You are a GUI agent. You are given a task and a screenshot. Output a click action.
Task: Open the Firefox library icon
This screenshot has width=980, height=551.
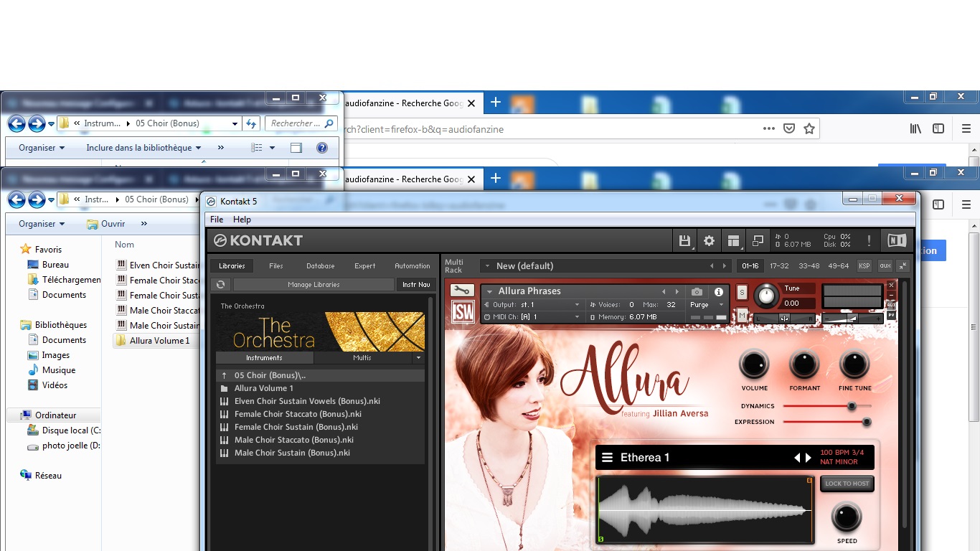(x=915, y=128)
